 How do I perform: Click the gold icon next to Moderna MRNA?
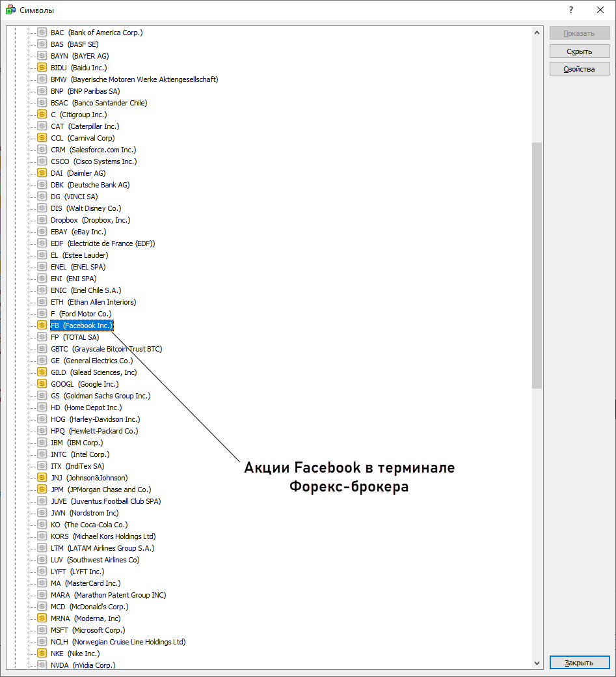(x=42, y=618)
